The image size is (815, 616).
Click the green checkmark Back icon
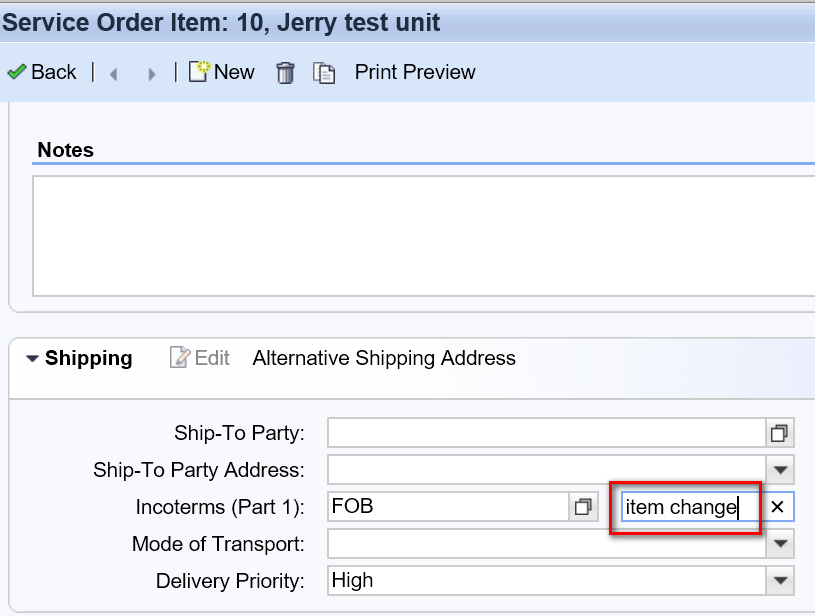tap(17, 72)
